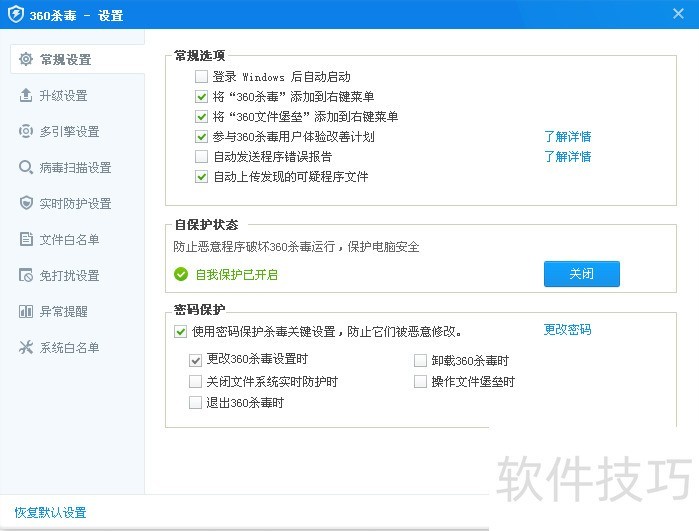The image size is (699, 531).
Task: Click the 密码保护 section heading
Action: click(200, 309)
